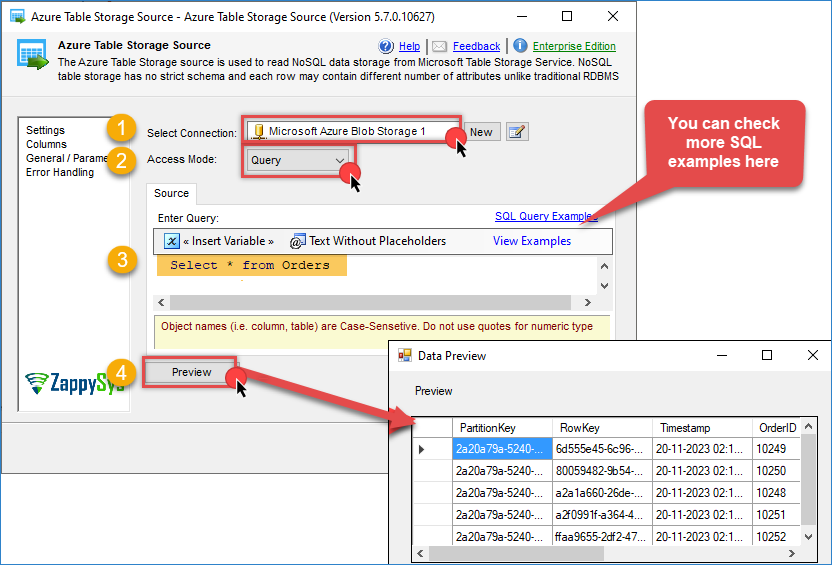Select RowKey cell ffaa9655-2df2-47...
The image size is (832, 565).
[x=602, y=536]
